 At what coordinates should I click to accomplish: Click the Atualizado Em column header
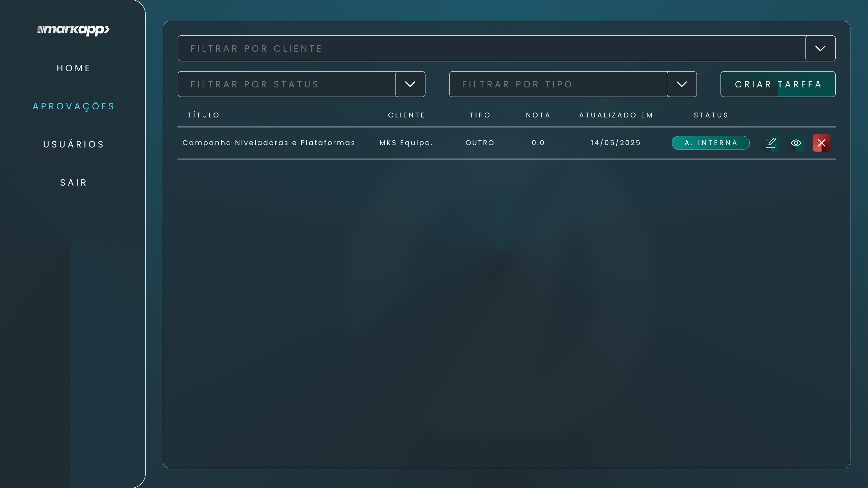(616, 115)
